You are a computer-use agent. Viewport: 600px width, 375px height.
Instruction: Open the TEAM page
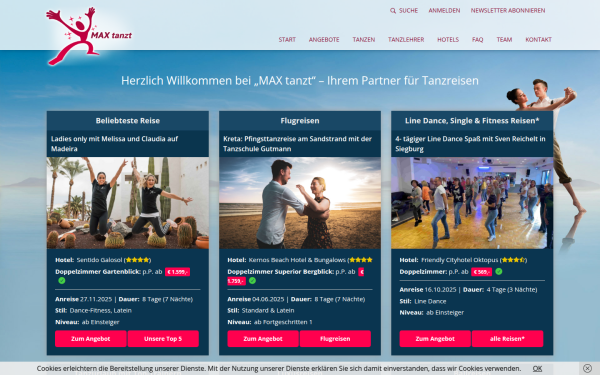[x=504, y=39]
